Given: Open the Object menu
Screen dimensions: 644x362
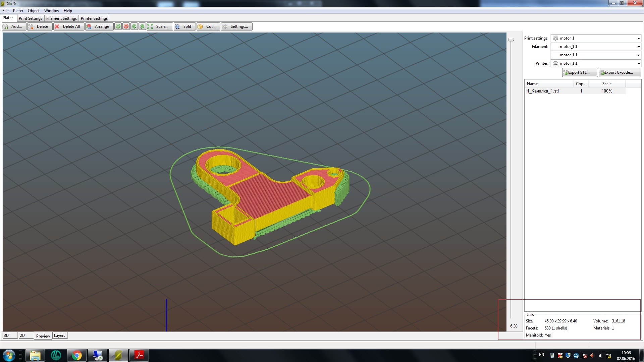Looking at the screenshot, I should coord(34,11).
